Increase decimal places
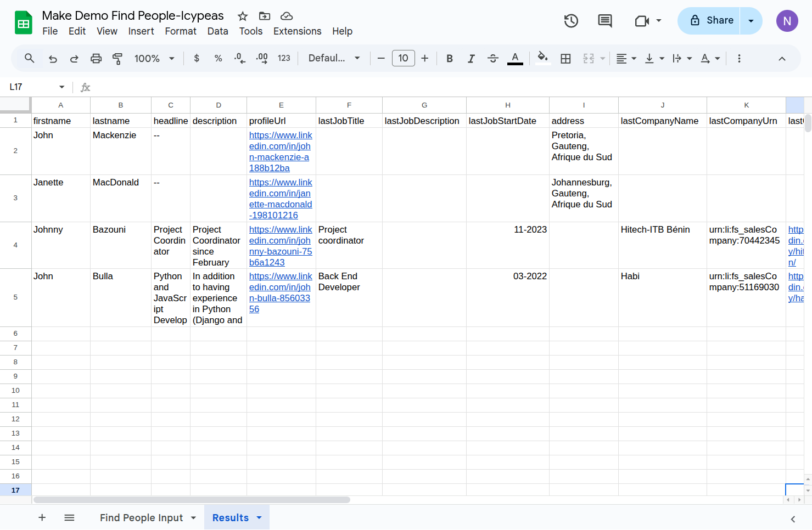The width and height of the screenshot is (812, 530). pyautogui.click(x=262, y=58)
